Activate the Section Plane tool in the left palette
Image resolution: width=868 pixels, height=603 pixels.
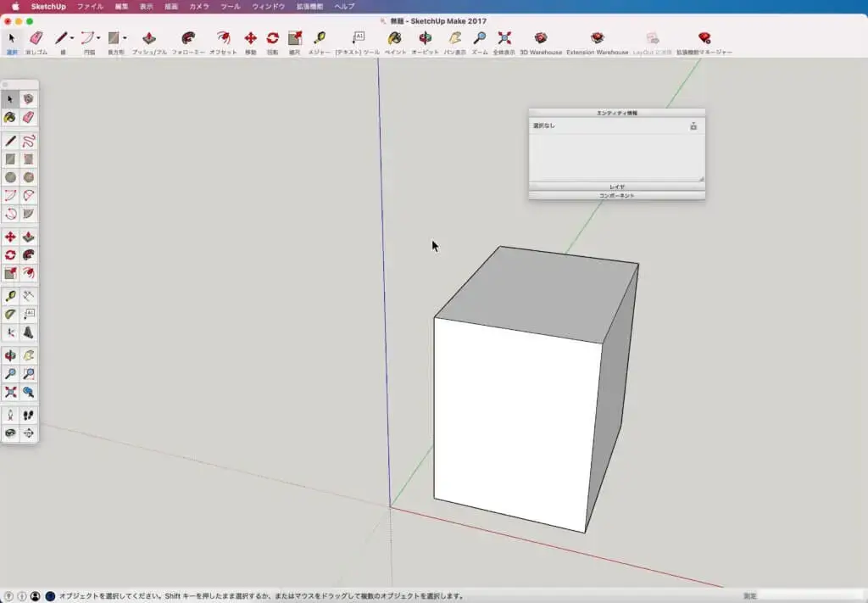28,433
